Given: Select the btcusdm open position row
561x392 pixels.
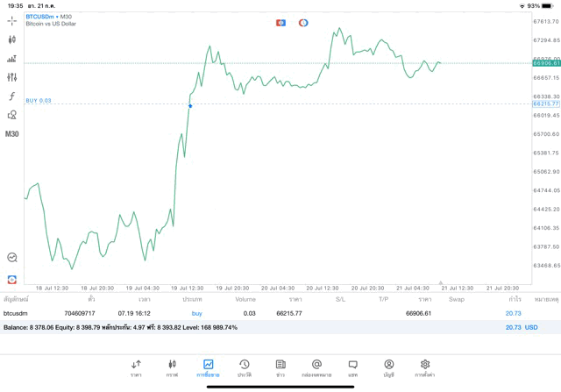Looking at the screenshot, I should 263,313.
